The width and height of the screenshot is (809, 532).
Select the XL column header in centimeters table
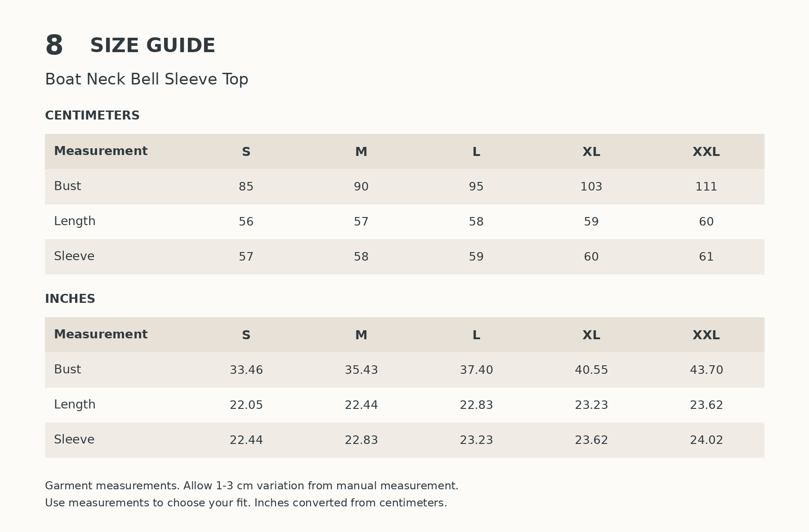591,152
